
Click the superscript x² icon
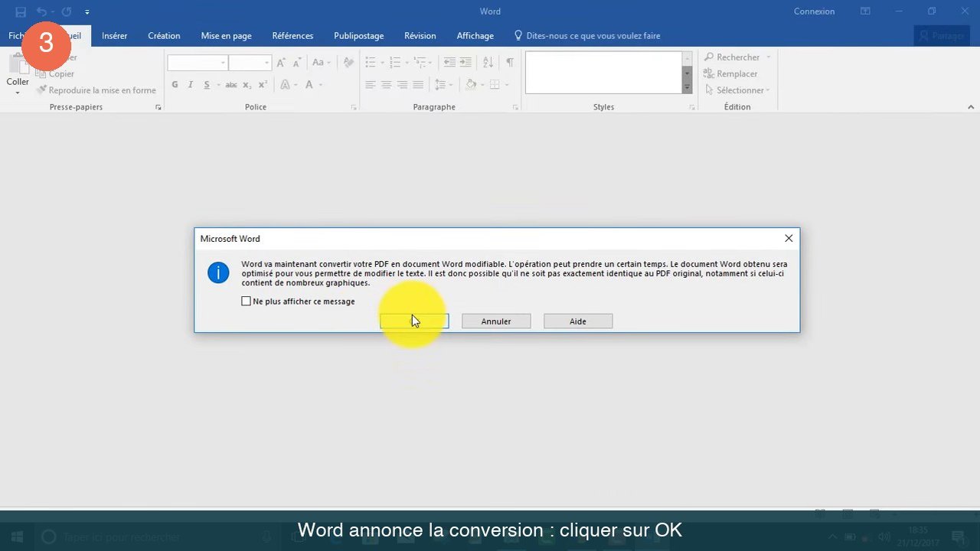click(x=263, y=85)
